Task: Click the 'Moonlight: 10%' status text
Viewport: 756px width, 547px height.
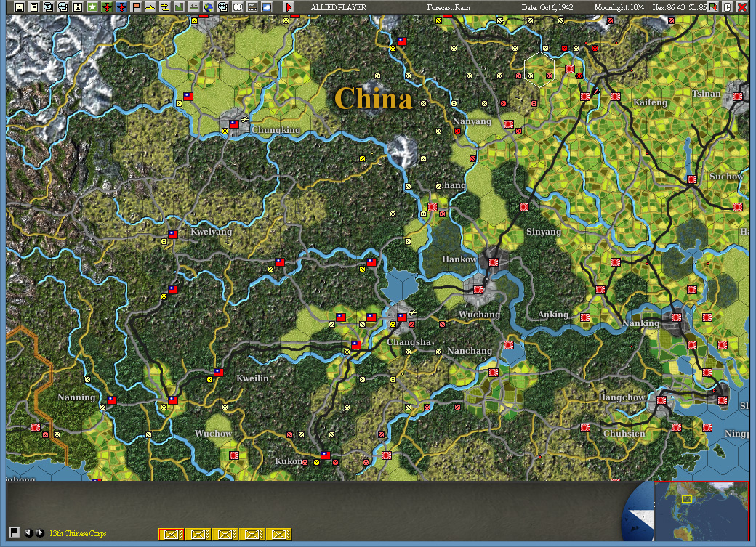Action: pos(619,7)
